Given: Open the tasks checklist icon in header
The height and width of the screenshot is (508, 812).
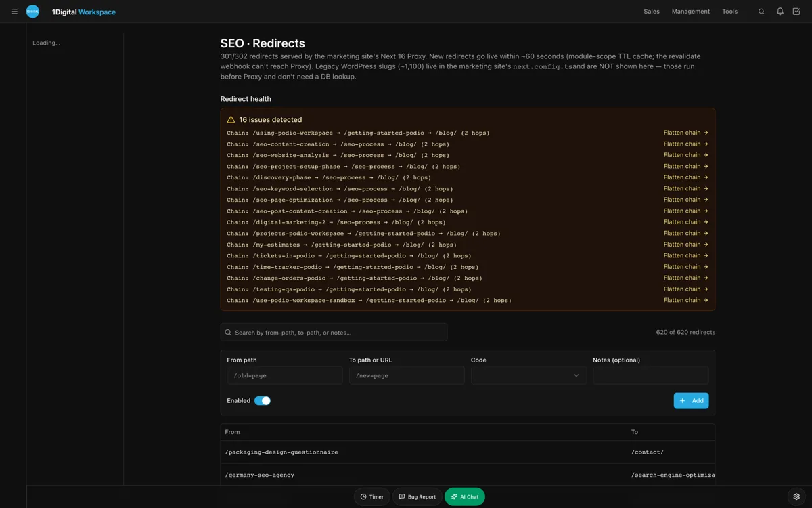Looking at the screenshot, I should tap(796, 12).
